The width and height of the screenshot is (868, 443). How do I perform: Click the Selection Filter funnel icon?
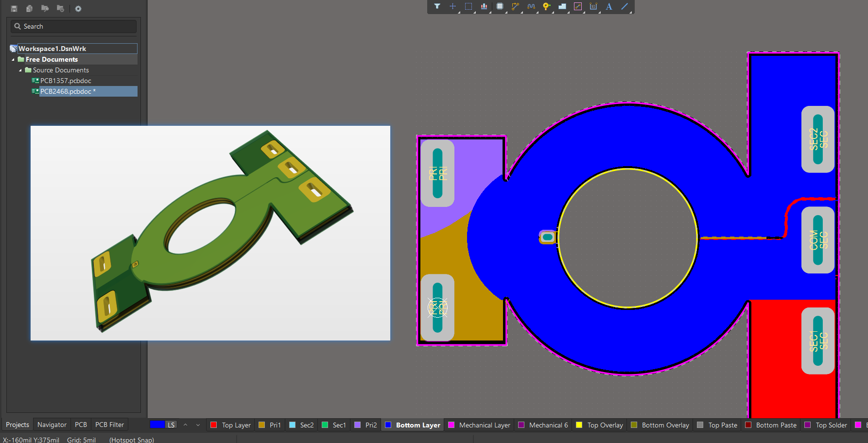[x=437, y=6]
